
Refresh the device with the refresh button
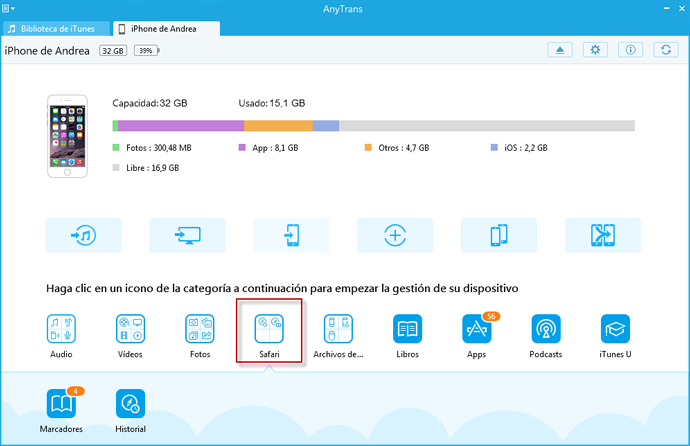(x=666, y=50)
